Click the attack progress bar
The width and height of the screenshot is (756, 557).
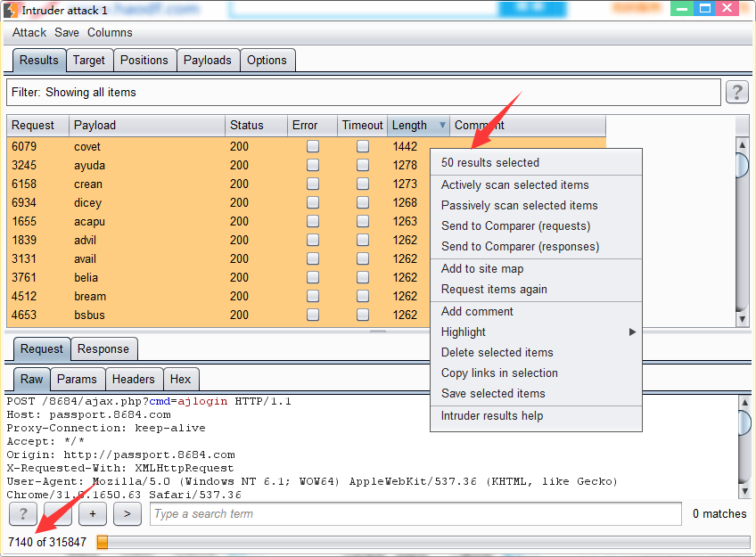[x=423, y=542]
